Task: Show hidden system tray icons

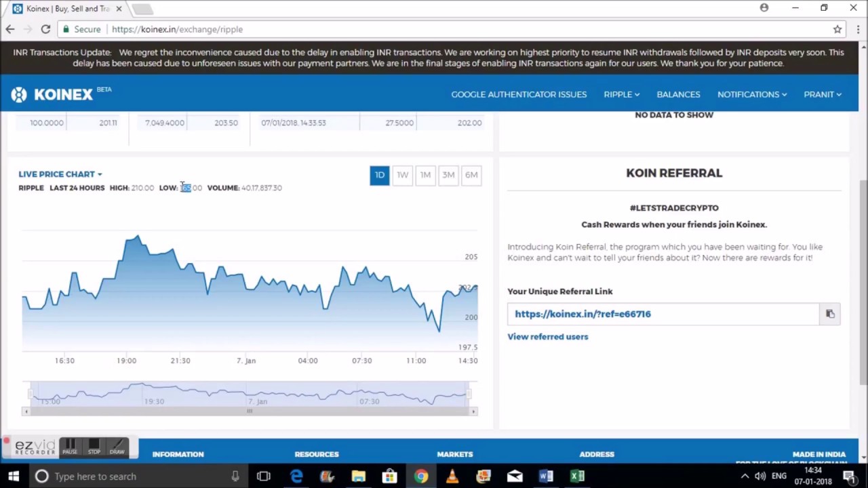Action: (745, 476)
